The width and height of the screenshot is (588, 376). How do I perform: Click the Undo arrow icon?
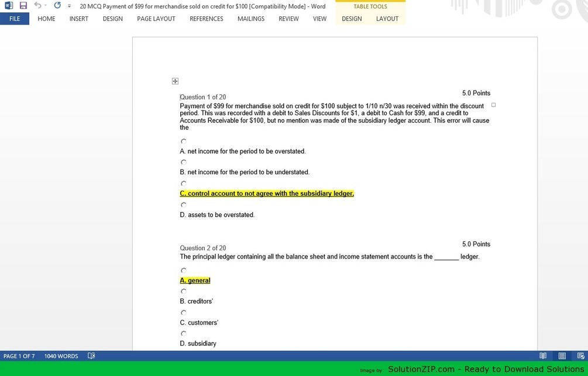tap(37, 6)
